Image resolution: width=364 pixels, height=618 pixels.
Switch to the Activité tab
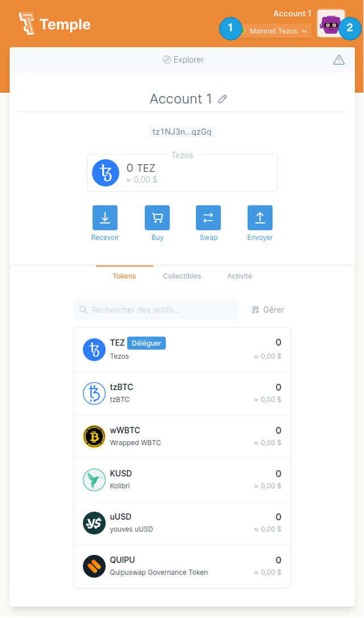[239, 276]
